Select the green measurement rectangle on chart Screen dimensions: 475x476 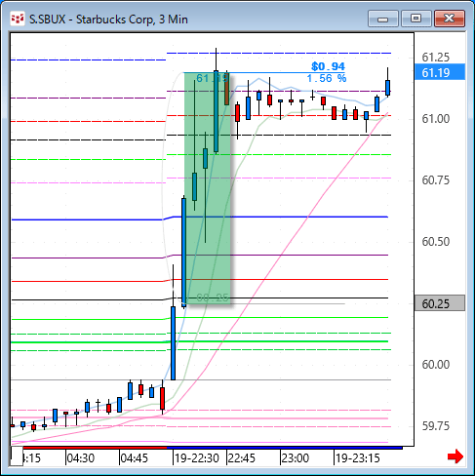point(208,188)
